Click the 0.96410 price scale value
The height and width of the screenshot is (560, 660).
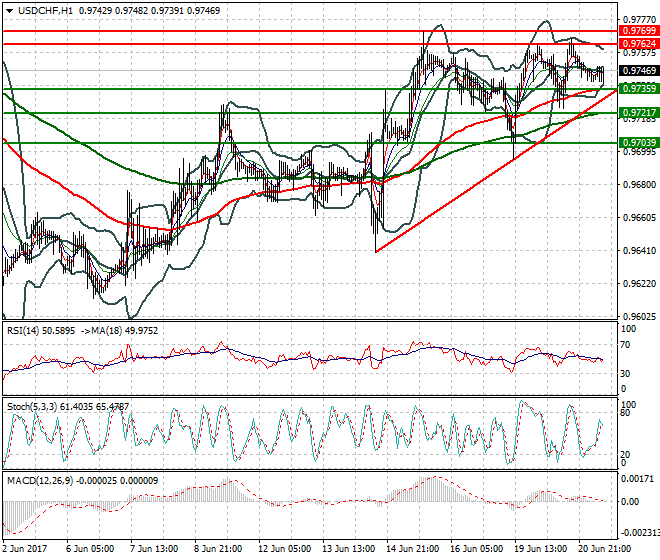(639, 251)
